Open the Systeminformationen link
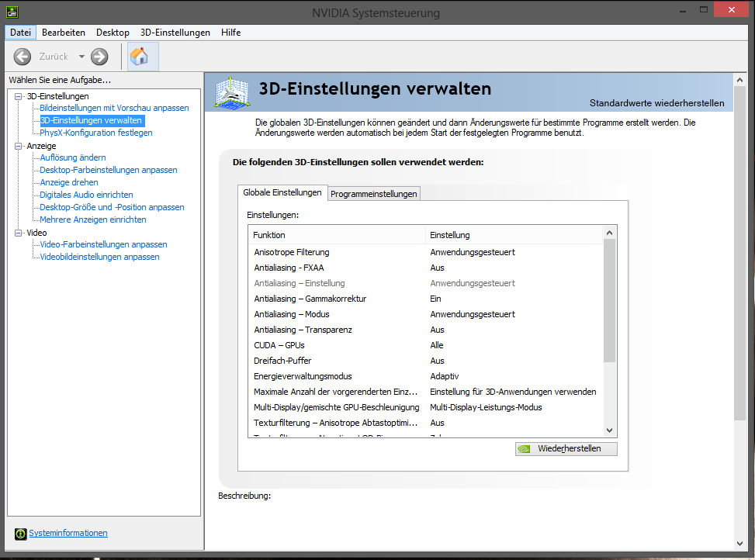This screenshot has height=560, width=755. tap(68, 533)
